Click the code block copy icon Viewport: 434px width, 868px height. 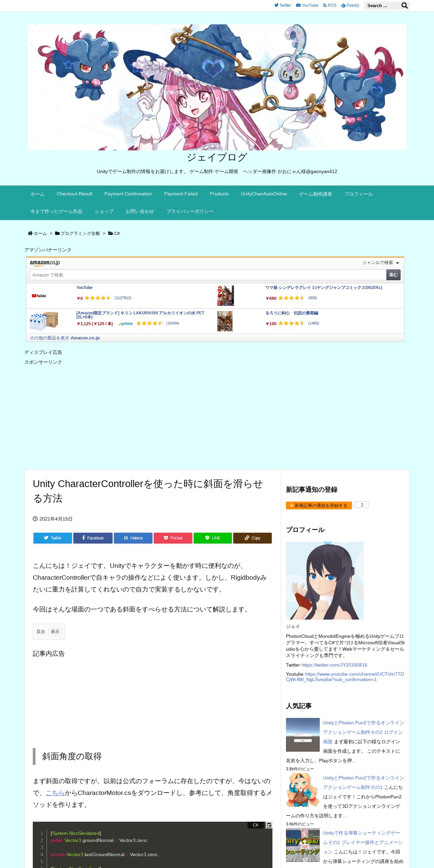pyautogui.click(x=269, y=825)
